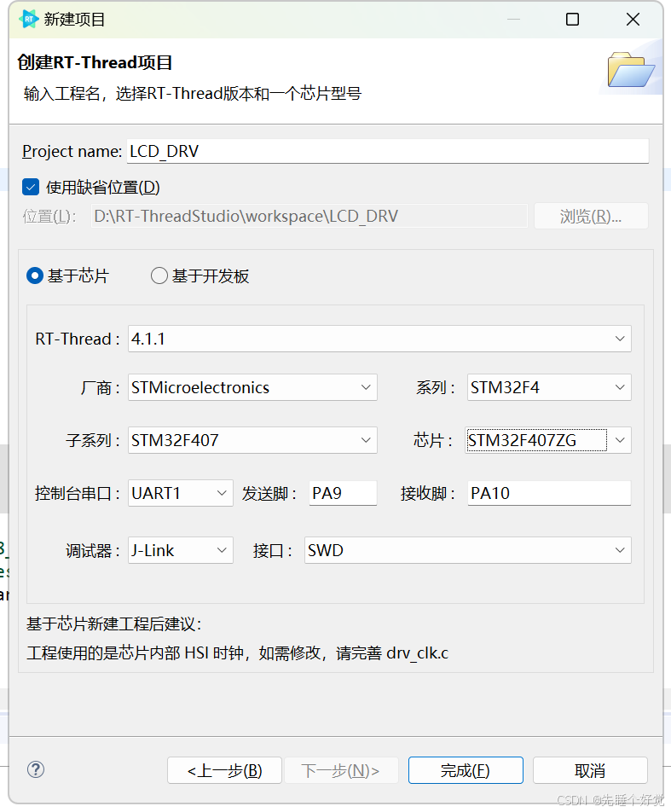Toggle the 使用缺省位置 checkbox
This screenshot has width=671, height=812.
click(31, 187)
